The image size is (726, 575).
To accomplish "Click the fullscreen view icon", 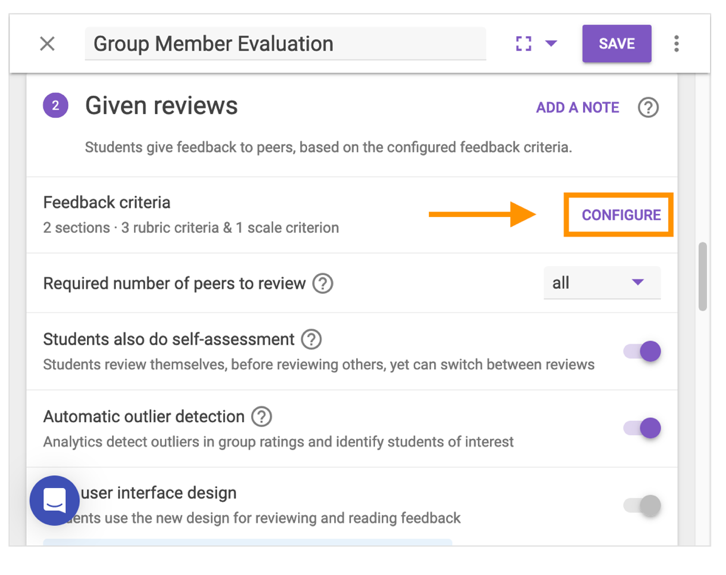I will pos(523,44).
